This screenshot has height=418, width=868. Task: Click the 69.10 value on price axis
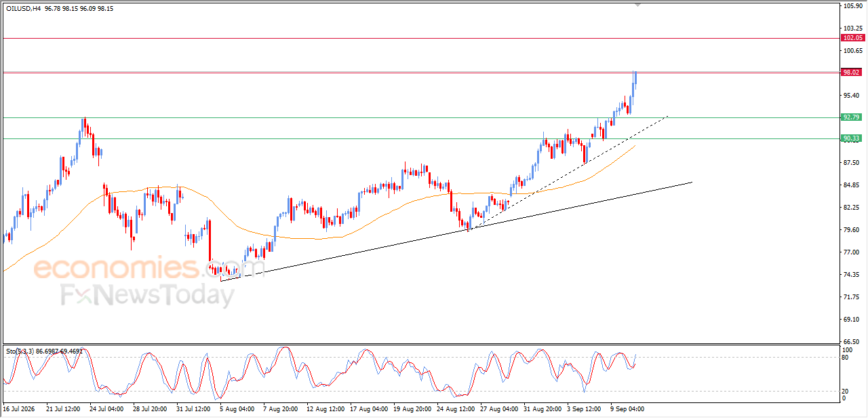tap(851, 320)
